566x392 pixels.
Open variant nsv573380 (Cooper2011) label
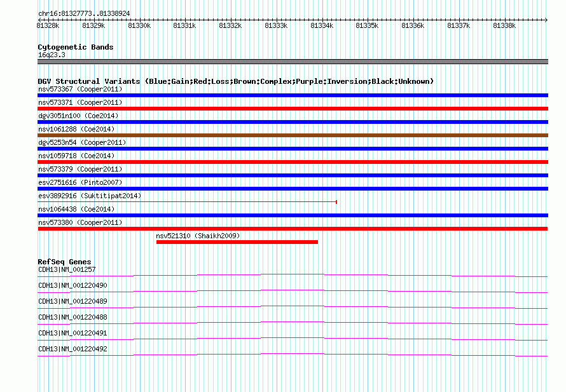coord(80,222)
